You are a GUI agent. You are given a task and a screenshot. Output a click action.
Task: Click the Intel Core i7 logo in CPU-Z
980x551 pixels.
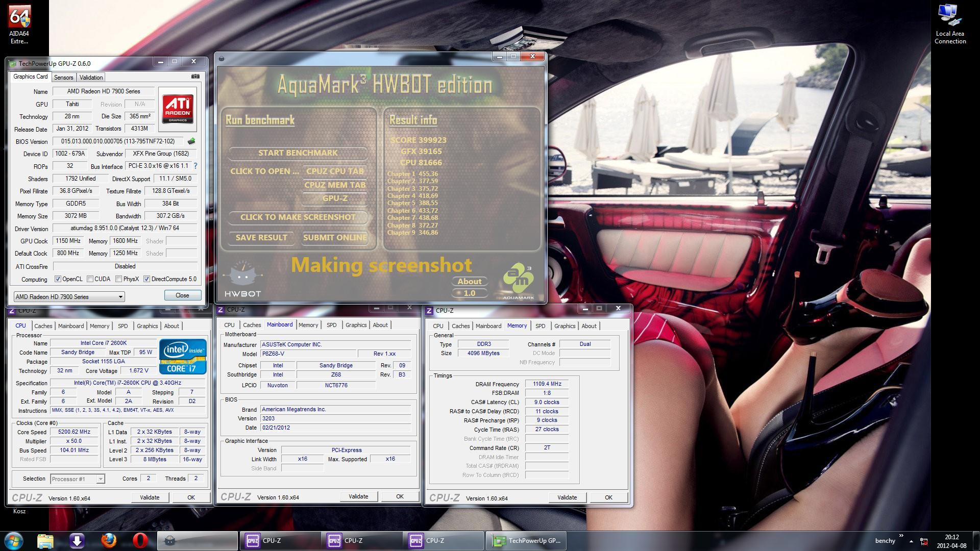[183, 356]
